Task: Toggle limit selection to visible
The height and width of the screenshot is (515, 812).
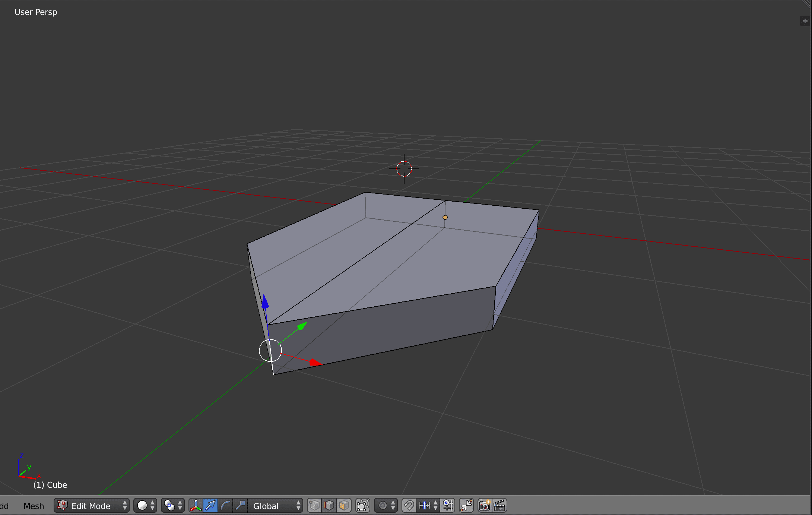Action: pyautogui.click(x=363, y=506)
